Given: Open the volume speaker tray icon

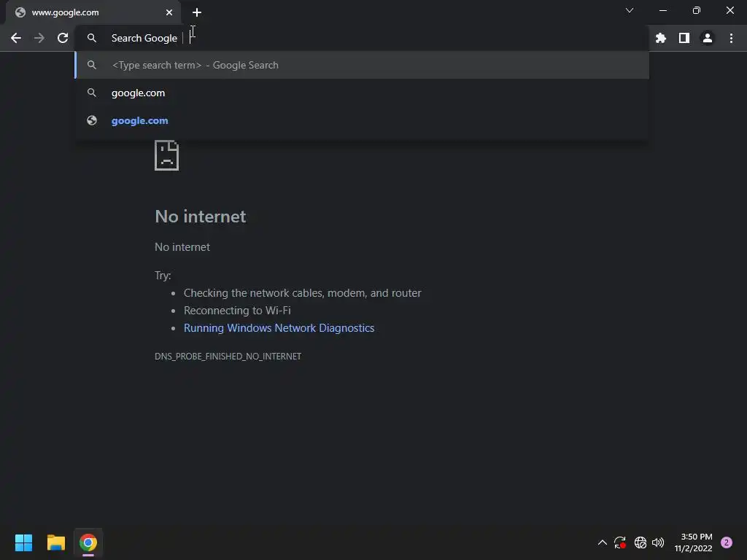Looking at the screenshot, I should click(x=658, y=542).
